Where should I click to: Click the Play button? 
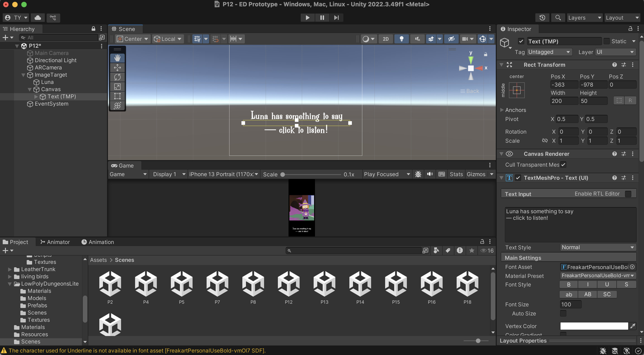point(308,17)
